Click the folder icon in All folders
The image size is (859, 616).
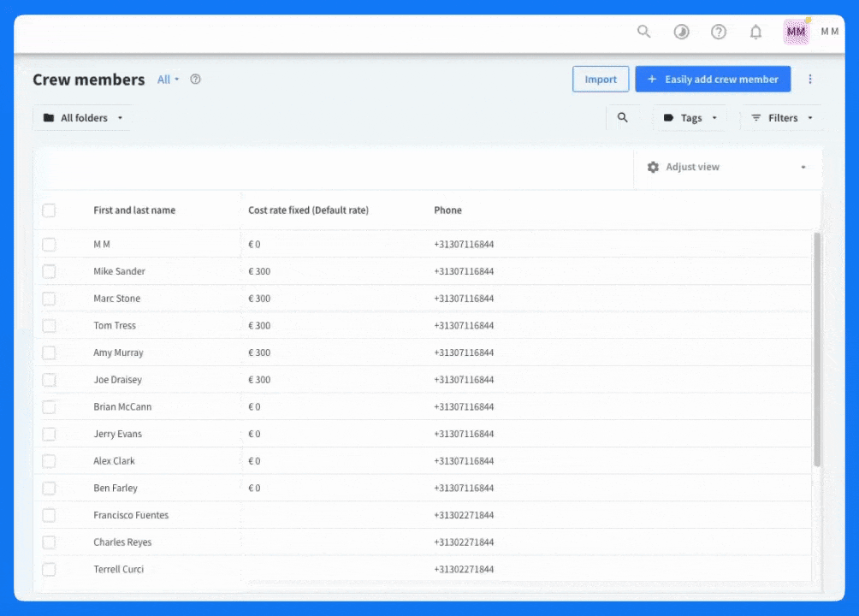click(49, 117)
